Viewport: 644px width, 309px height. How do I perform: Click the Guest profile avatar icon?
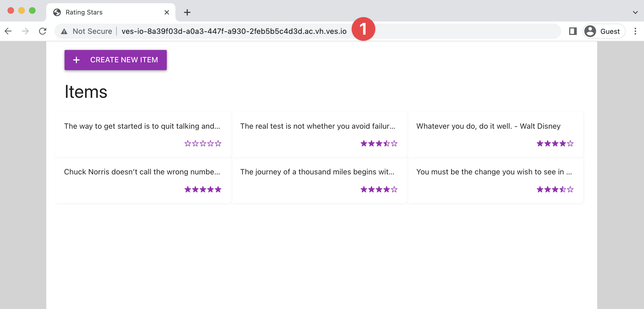(x=590, y=31)
